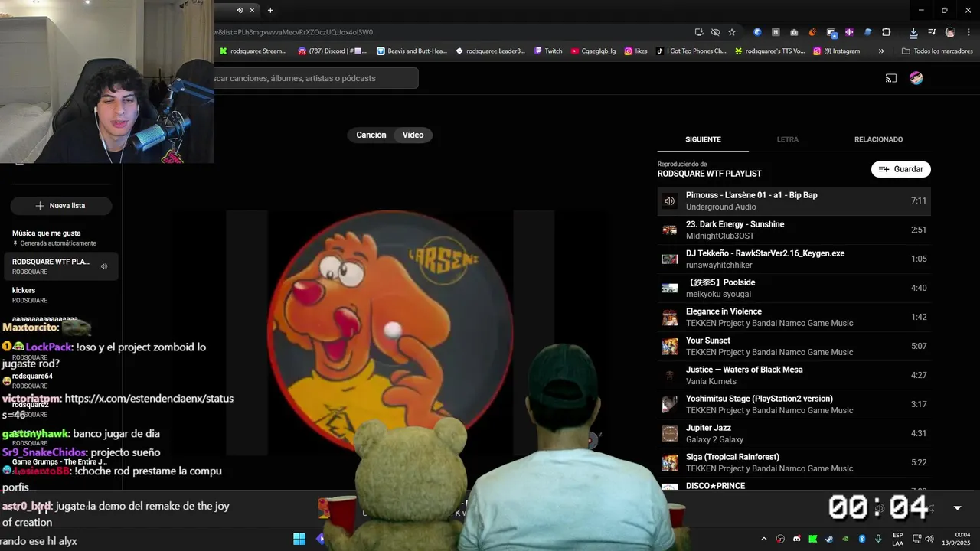
Task: Open the gray H extension icon
Action: [x=776, y=32]
